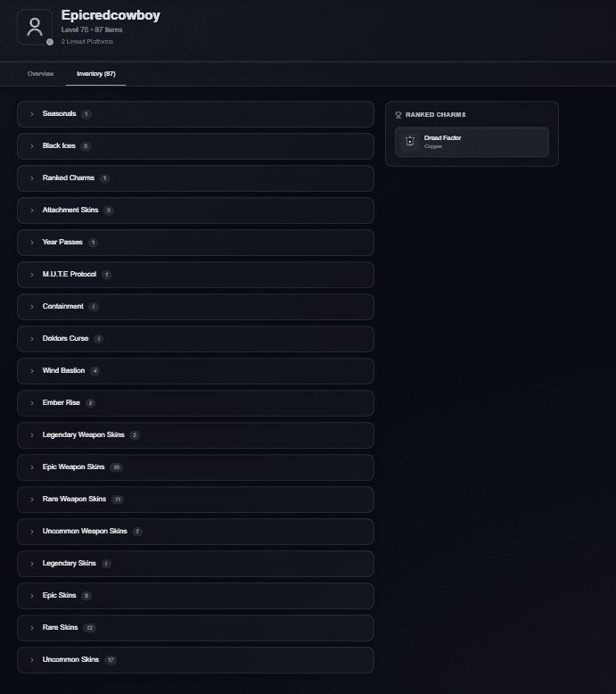Expand the M.U.T.E Protocol row
The image size is (616, 694).
(x=195, y=275)
